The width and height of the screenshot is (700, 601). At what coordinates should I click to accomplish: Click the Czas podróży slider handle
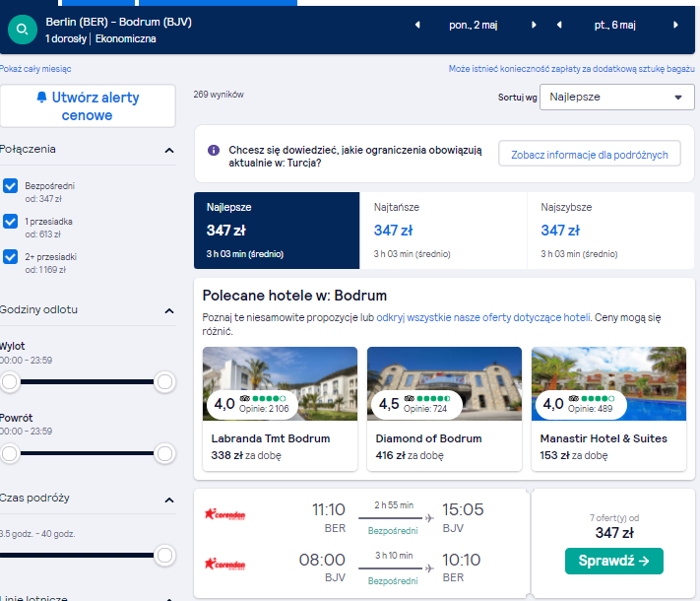(164, 556)
